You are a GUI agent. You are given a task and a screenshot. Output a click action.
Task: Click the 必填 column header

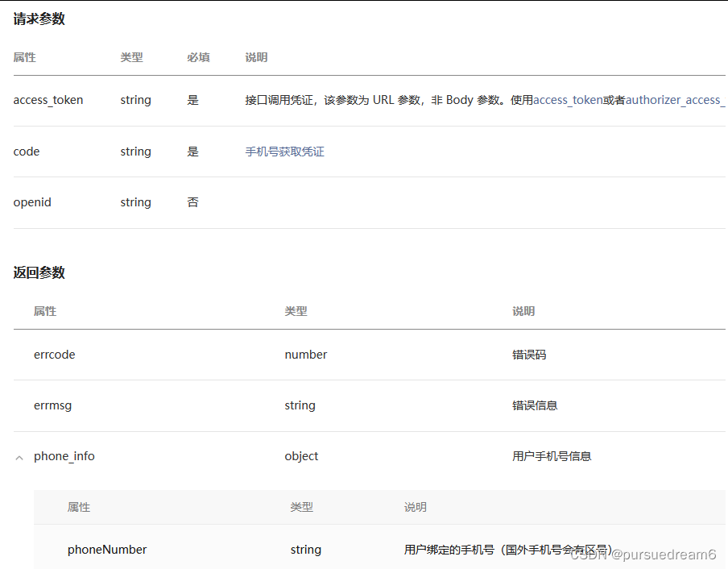pyautogui.click(x=198, y=57)
